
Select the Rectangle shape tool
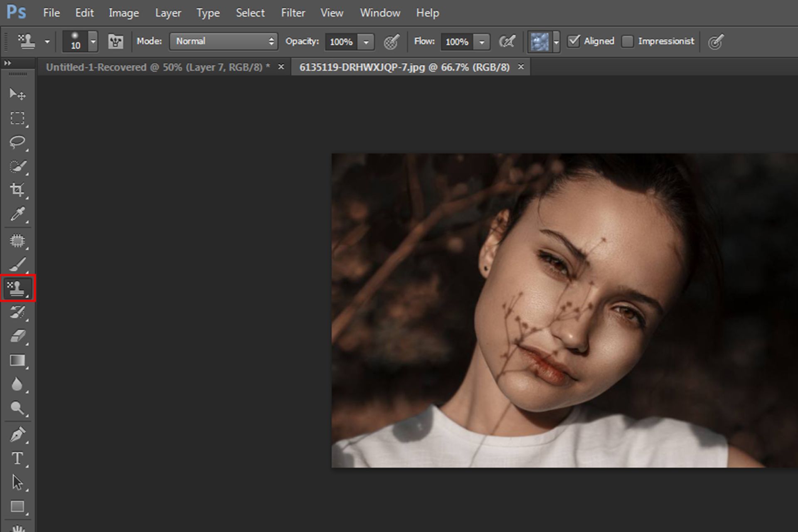click(17, 506)
